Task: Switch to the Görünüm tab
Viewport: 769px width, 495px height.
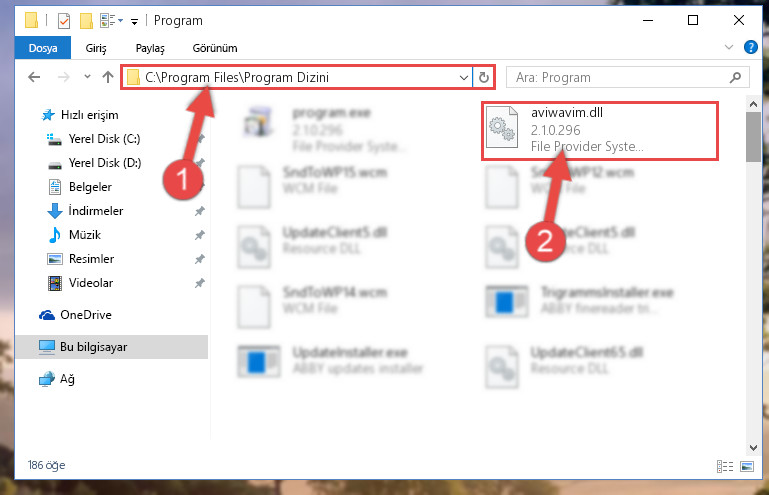Action: [215, 48]
